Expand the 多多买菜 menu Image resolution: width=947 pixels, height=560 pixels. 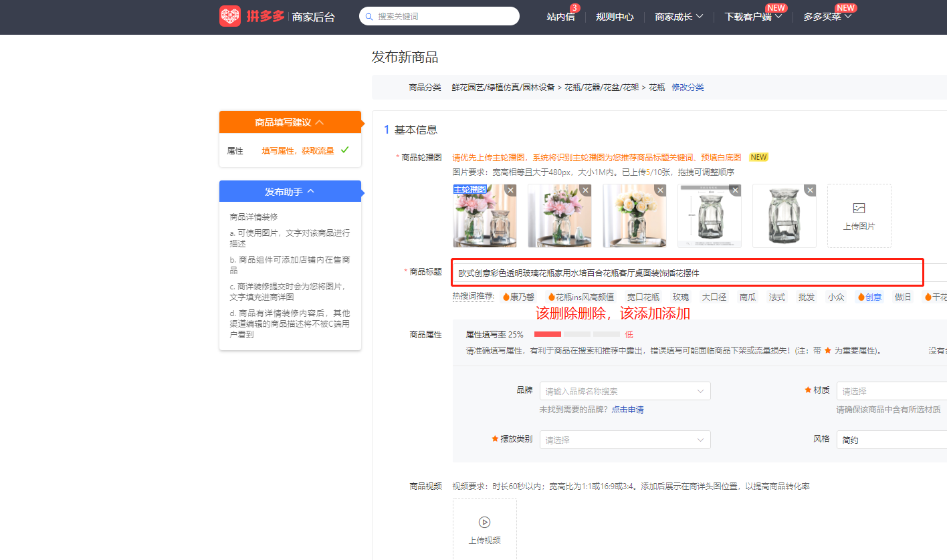pyautogui.click(x=827, y=17)
